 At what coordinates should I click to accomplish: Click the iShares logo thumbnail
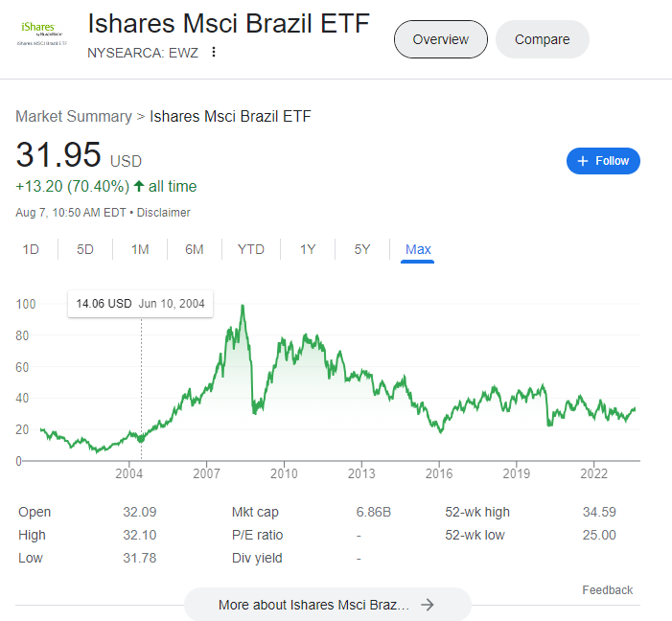pos(42,33)
